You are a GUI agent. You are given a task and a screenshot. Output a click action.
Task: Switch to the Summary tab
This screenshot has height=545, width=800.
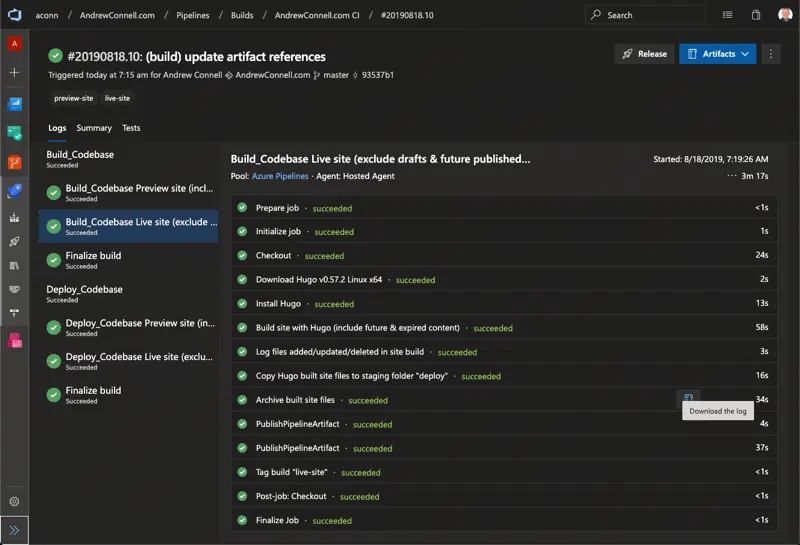(94, 128)
